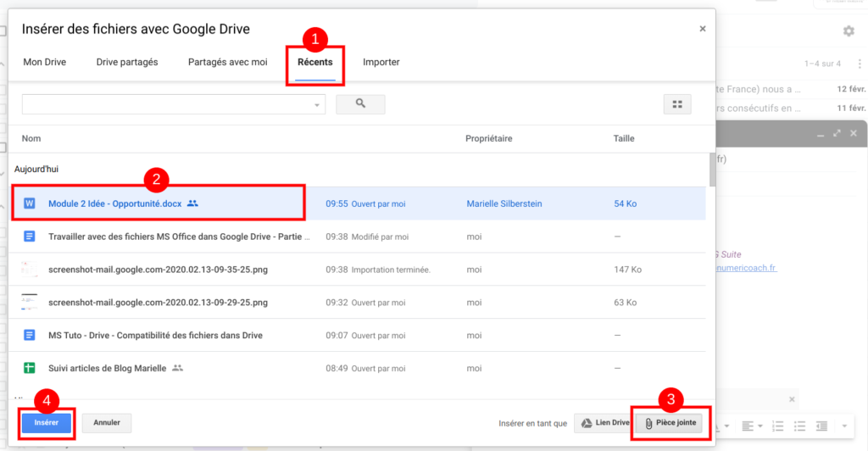Open the numericoach.fr signature link

point(747,268)
